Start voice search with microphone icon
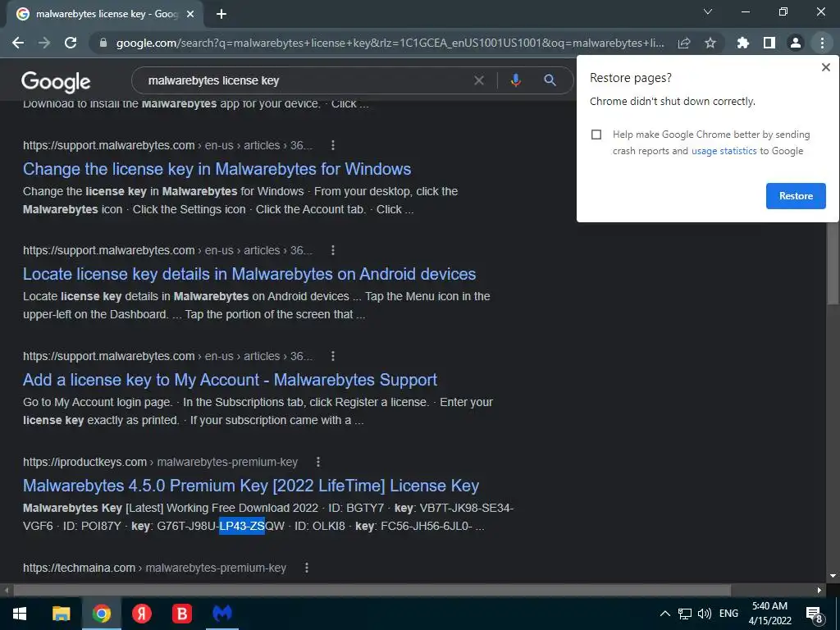This screenshot has height=630, width=840. (x=515, y=80)
